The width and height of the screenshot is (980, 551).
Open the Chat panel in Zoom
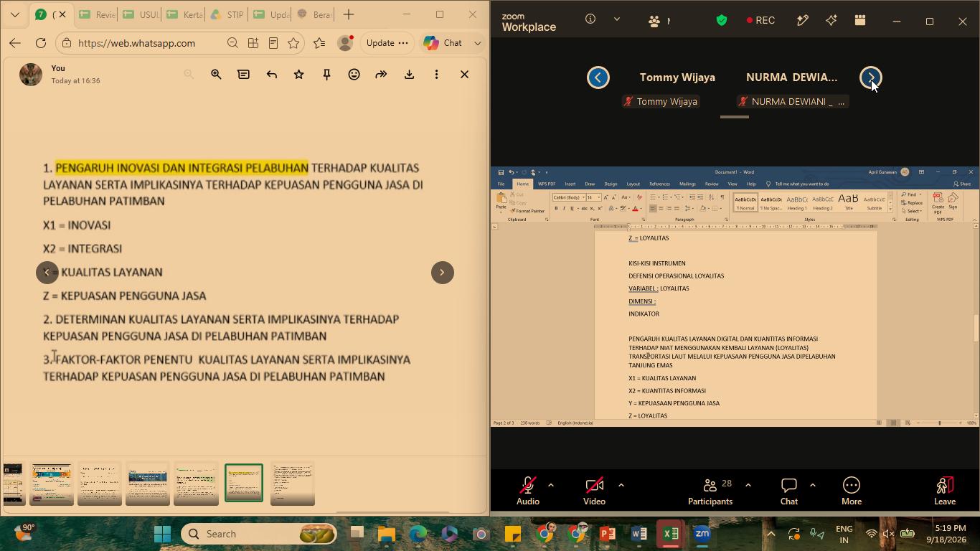pyautogui.click(x=789, y=491)
